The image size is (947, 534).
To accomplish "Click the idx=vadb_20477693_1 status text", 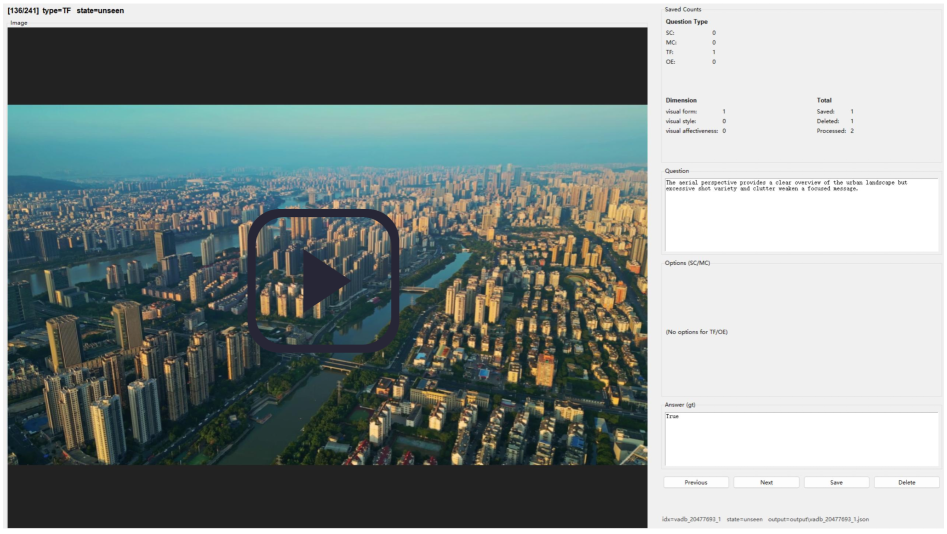I will tap(692, 520).
